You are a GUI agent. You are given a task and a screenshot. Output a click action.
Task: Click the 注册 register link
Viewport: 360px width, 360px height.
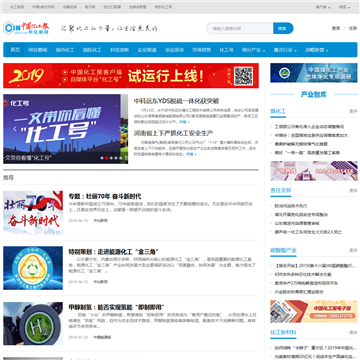[353, 28]
